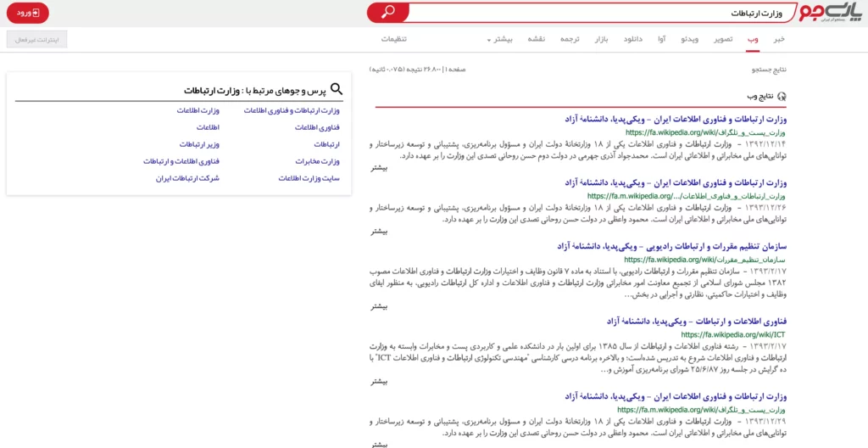
Task: Click بیشتر under the سازمان تنظیم مقررات result
Action: click(379, 306)
